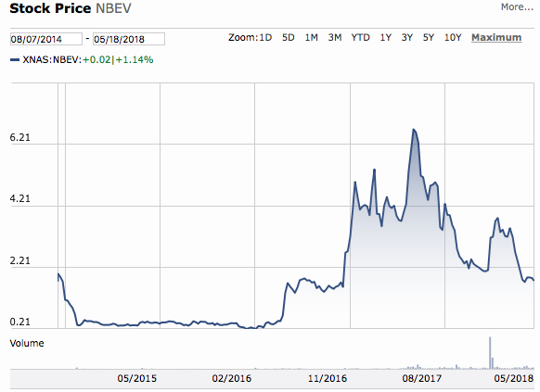The height and width of the screenshot is (392, 540).
Task: Select the Maximum zoom link
Action: tap(496, 37)
